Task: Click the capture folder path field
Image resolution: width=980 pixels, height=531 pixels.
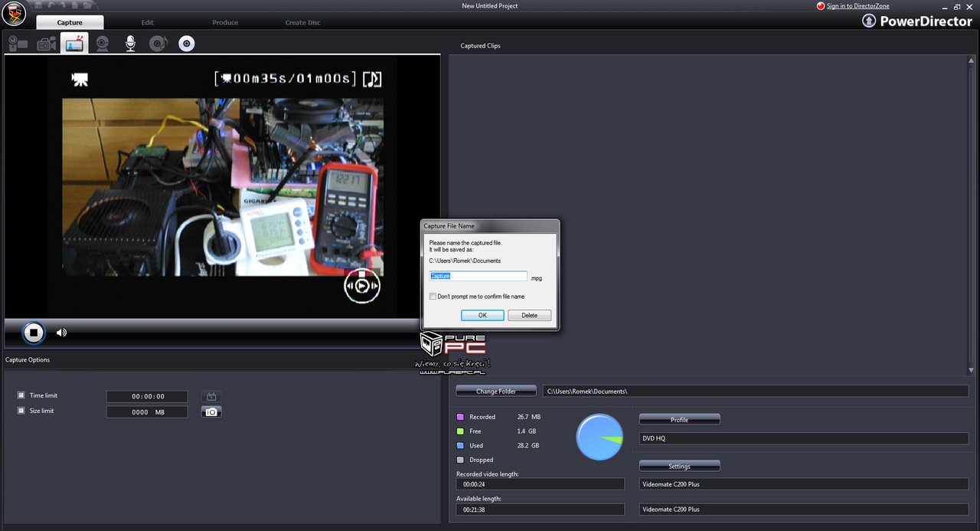Action: point(755,392)
